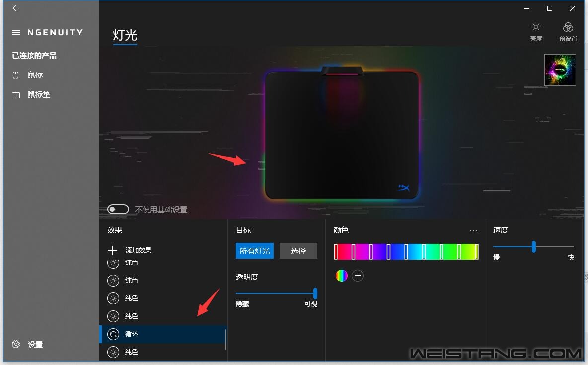Add a color with the circled plus
Viewport: 588px width, 365px height.
pyautogui.click(x=358, y=276)
